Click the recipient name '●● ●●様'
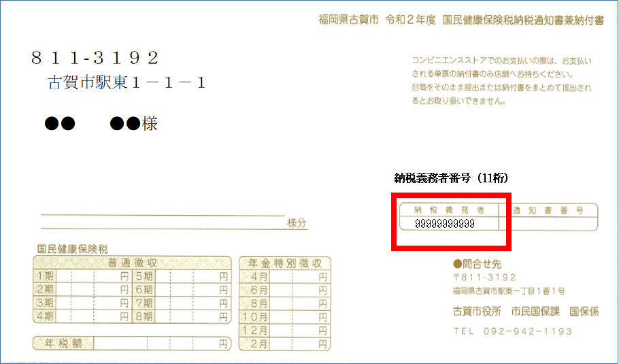 [101, 124]
